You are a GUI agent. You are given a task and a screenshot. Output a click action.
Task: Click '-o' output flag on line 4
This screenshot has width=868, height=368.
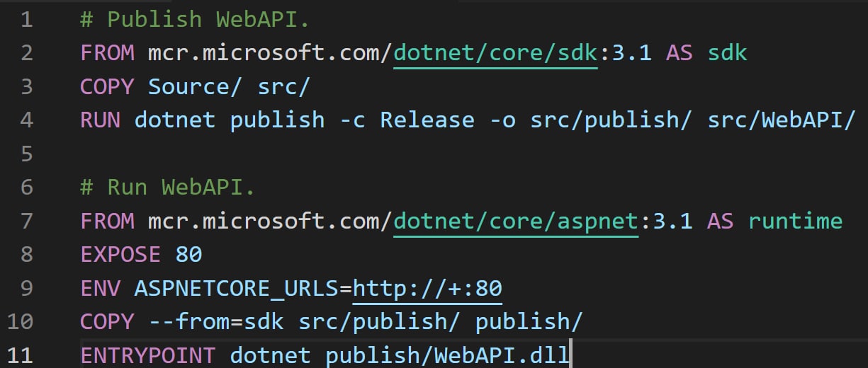click(x=502, y=120)
